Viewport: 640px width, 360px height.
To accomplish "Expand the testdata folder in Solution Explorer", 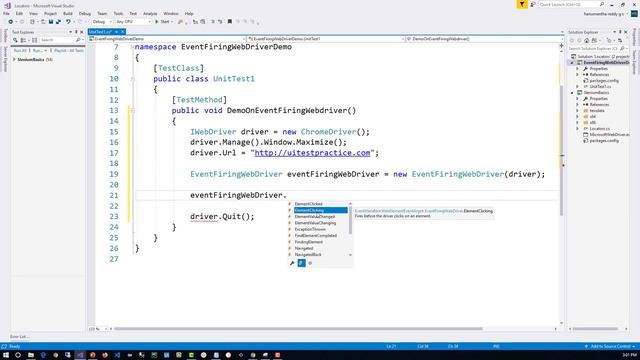I will pyautogui.click(x=578, y=111).
